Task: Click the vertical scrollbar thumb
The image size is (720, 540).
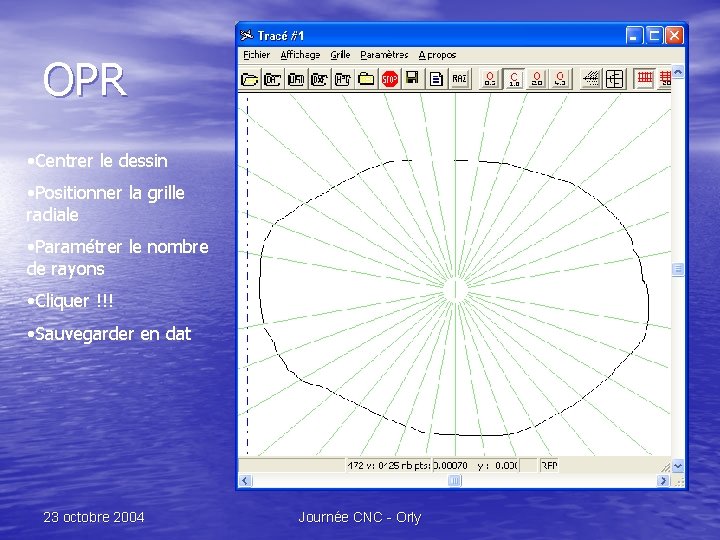Action: (x=678, y=269)
